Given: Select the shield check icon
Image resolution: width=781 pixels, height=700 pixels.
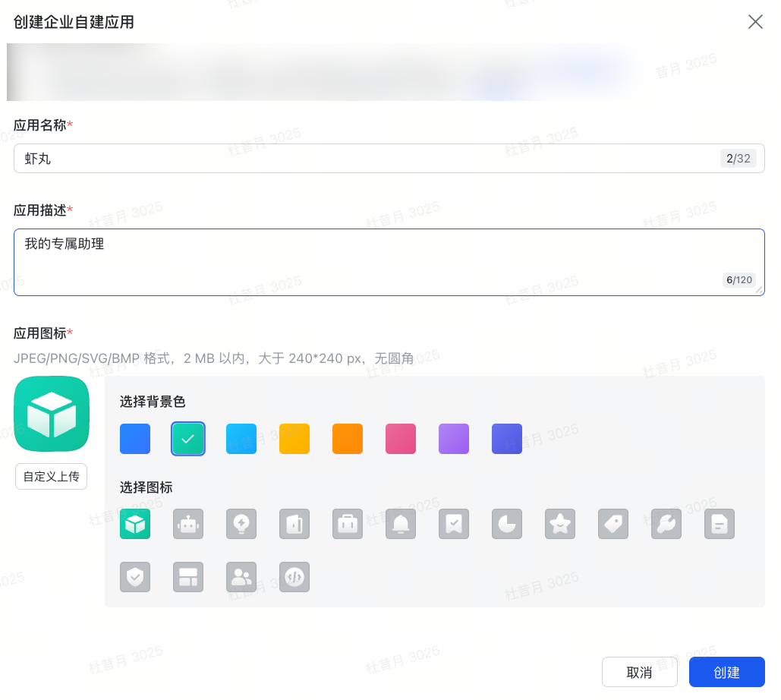Looking at the screenshot, I should coord(135,577).
